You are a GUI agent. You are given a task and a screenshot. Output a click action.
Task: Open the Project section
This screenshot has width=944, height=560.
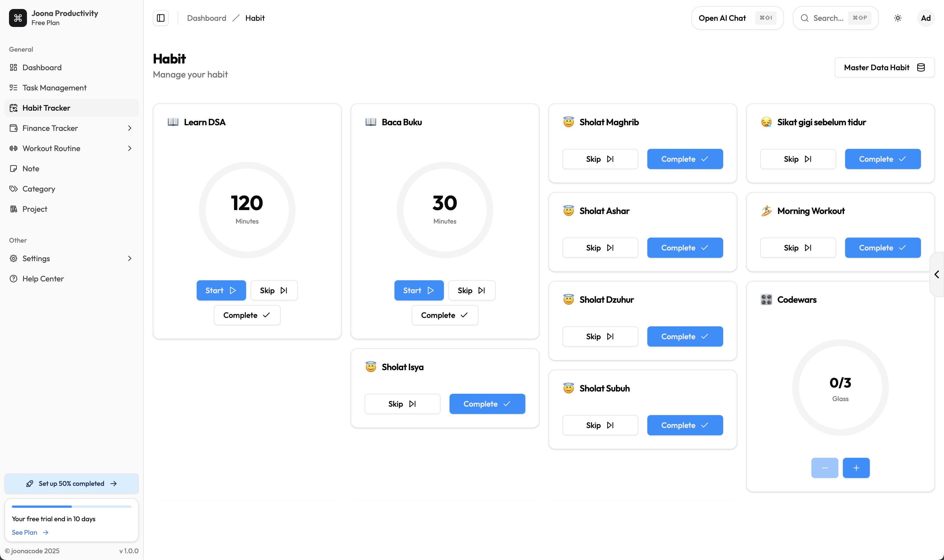point(34,209)
